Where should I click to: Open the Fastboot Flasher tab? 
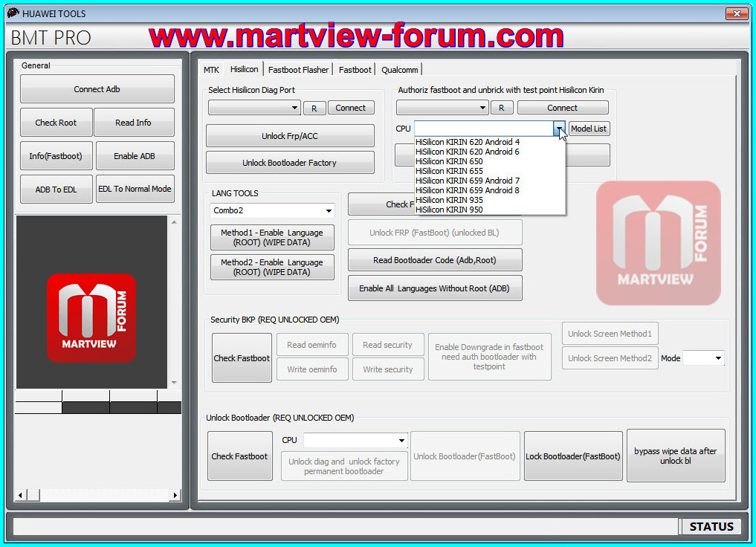(x=298, y=70)
